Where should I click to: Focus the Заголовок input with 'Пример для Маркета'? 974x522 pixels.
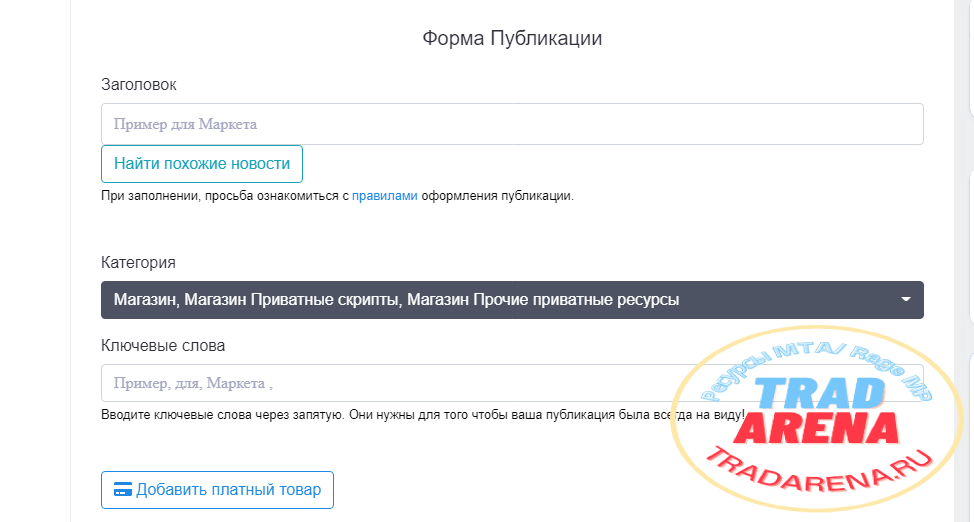pyautogui.click(x=512, y=124)
